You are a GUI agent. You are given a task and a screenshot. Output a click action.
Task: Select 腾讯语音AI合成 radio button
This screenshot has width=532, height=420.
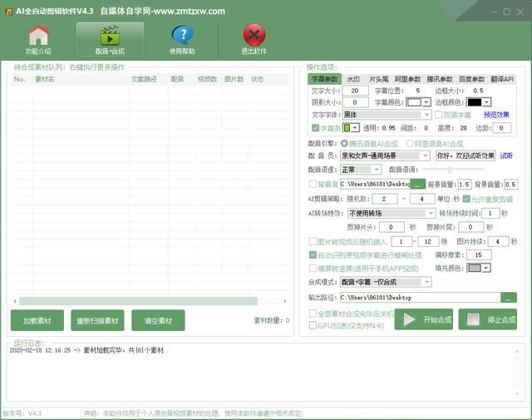coord(344,144)
